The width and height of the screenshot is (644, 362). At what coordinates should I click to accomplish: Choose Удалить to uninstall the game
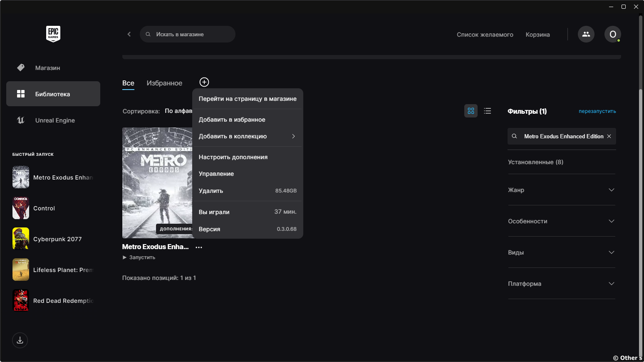tap(248, 191)
